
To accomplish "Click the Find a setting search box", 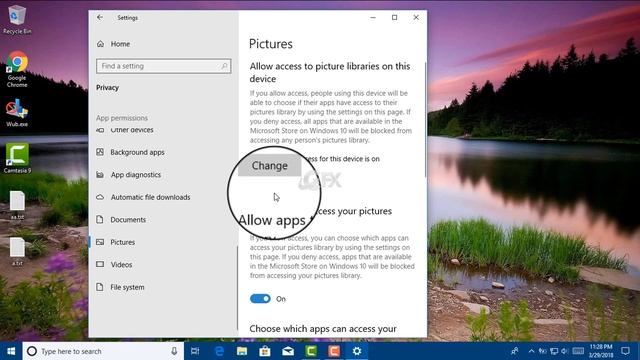I will click(163, 66).
